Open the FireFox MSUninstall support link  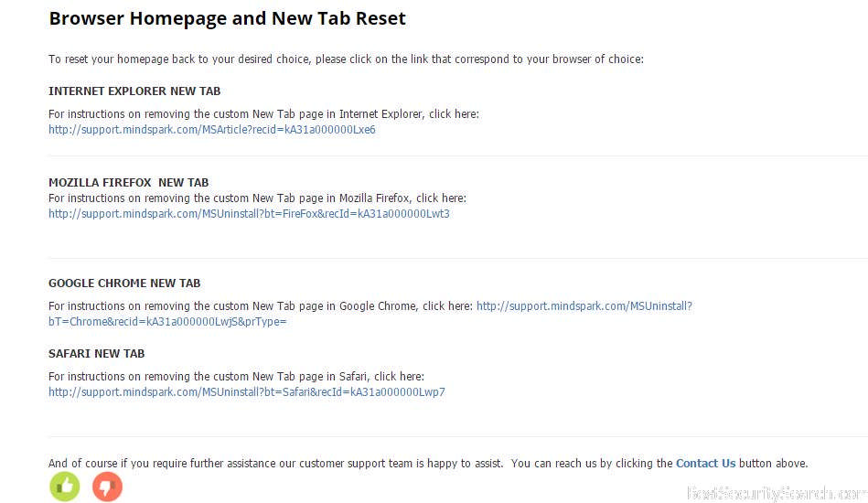tap(249, 214)
